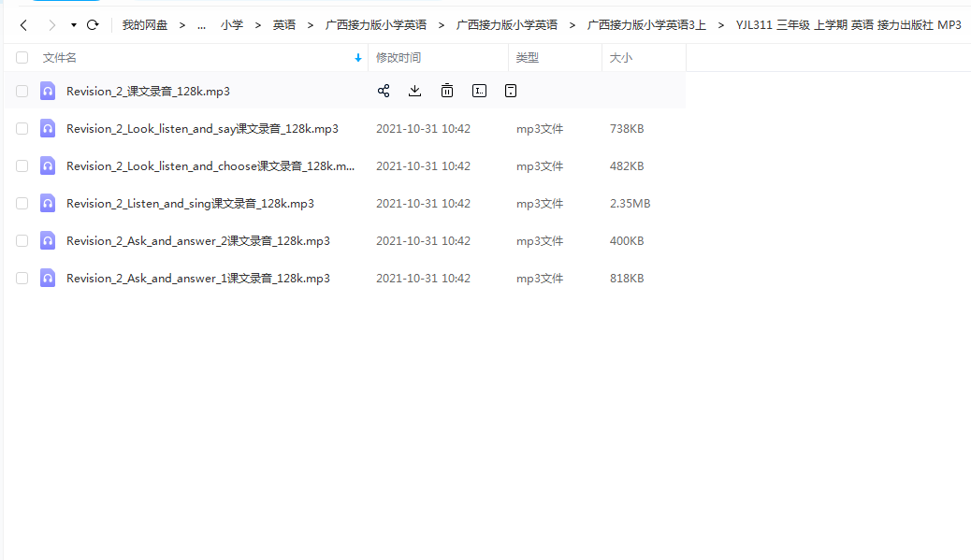The width and height of the screenshot is (971, 560).
Task: Click mp3文件 type in the Listen_and_sing row
Action: point(540,203)
